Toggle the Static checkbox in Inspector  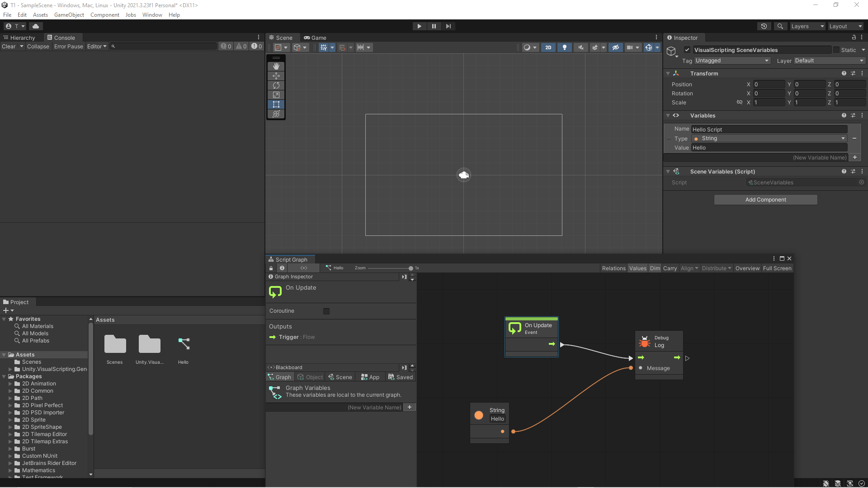(836, 50)
